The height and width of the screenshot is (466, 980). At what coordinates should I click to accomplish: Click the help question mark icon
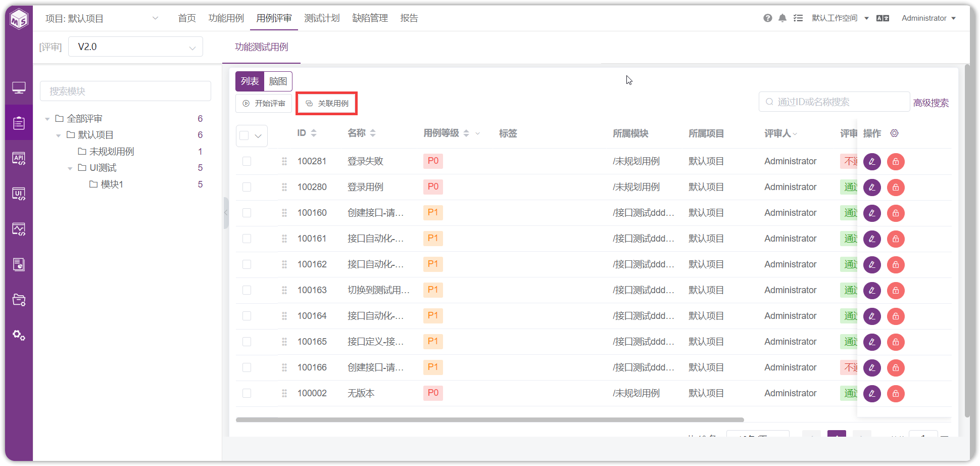click(x=767, y=18)
